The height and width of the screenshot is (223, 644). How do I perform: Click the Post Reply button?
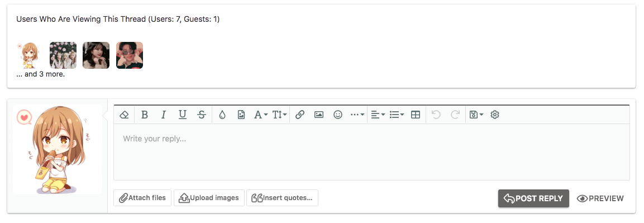(533, 198)
